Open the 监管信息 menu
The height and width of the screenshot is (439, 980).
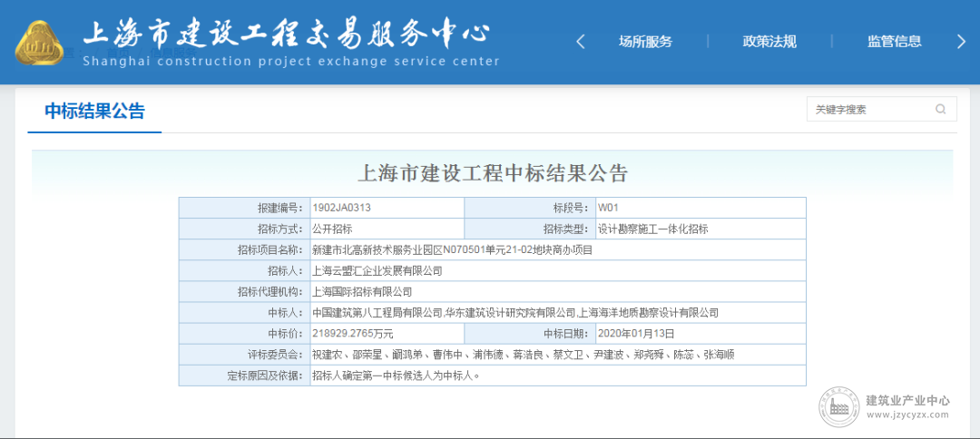coord(895,42)
